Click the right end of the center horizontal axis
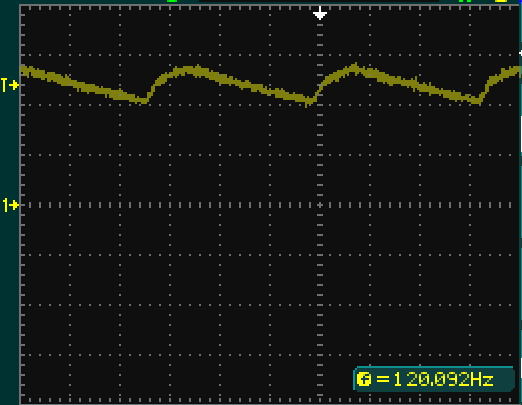This screenshot has width=522, height=405. click(512, 205)
